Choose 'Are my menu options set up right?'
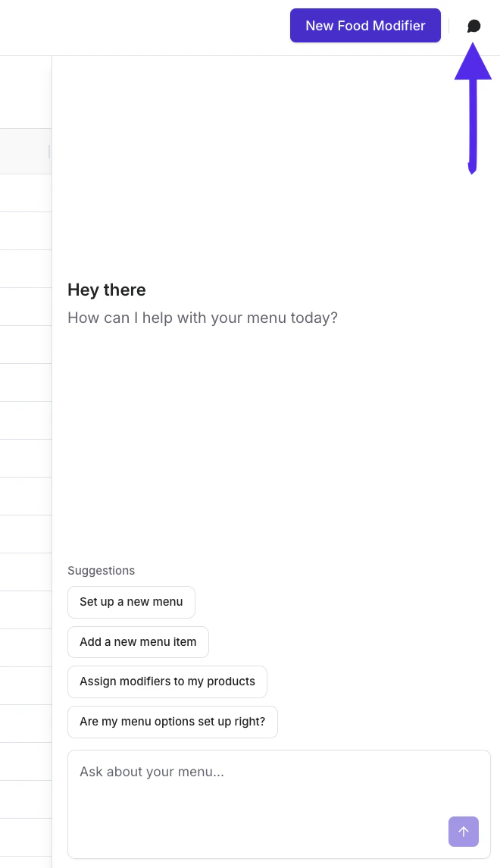Screen dimensions: 500x868 [x=172, y=722]
